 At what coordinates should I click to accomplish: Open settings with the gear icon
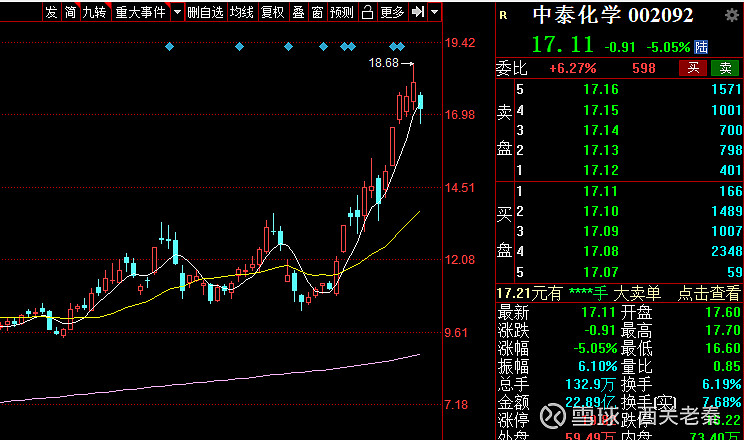tap(732, 15)
